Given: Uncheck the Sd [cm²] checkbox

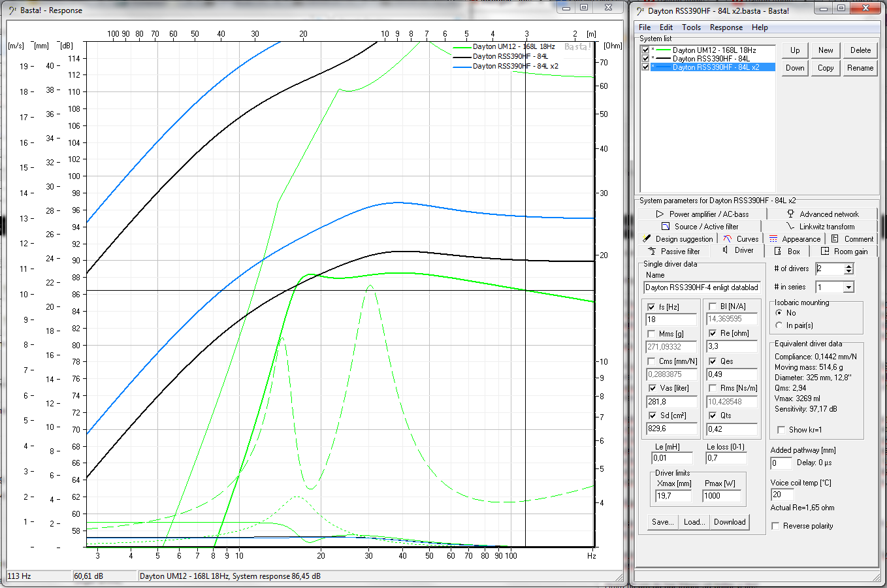Looking at the screenshot, I should [x=651, y=416].
